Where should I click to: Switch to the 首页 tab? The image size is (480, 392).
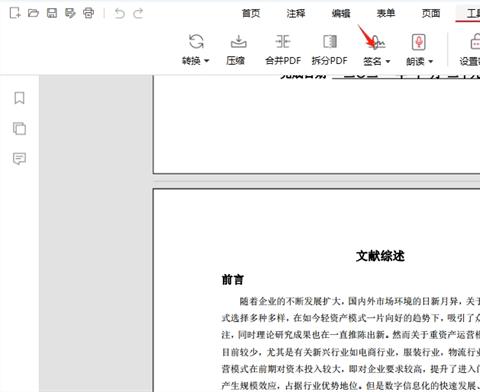coord(251,13)
